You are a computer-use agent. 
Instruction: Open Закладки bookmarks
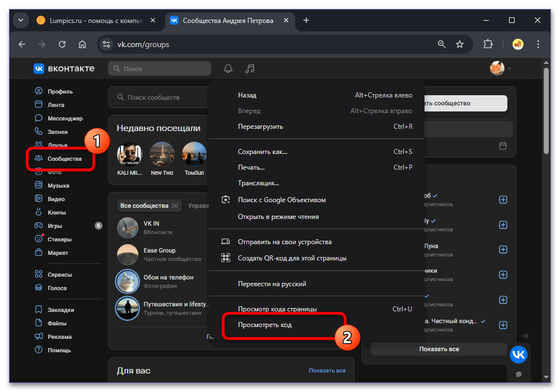[54, 310]
